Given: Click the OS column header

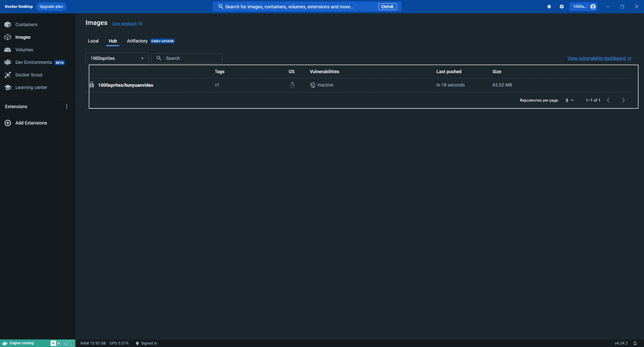Looking at the screenshot, I should (x=292, y=71).
